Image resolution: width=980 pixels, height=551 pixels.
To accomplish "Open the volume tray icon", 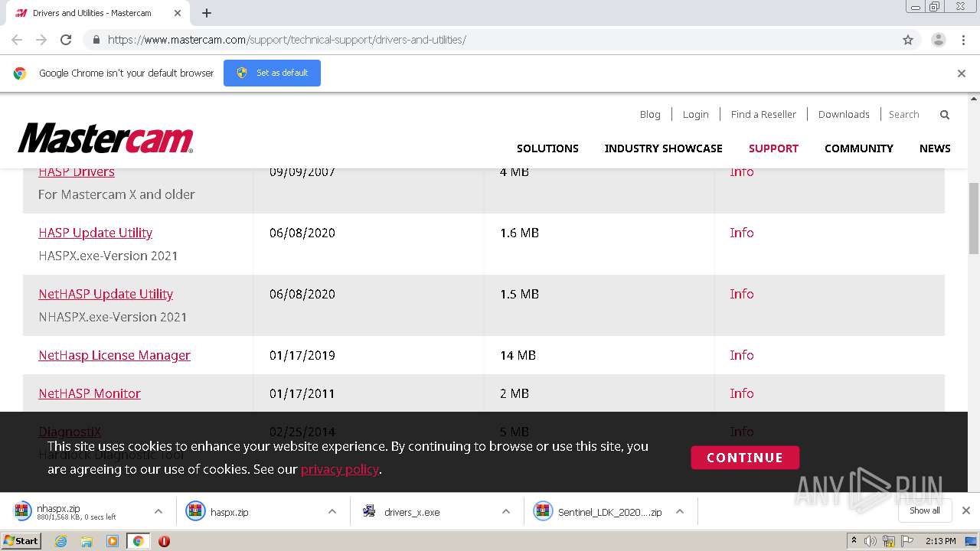I will (x=870, y=541).
